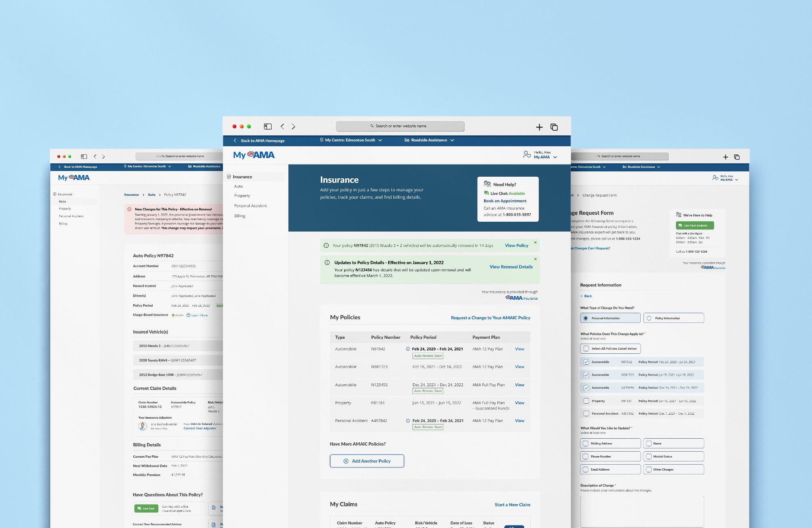
Task: Close the Updates to Policy Details banner
Action: (x=535, y=259)
